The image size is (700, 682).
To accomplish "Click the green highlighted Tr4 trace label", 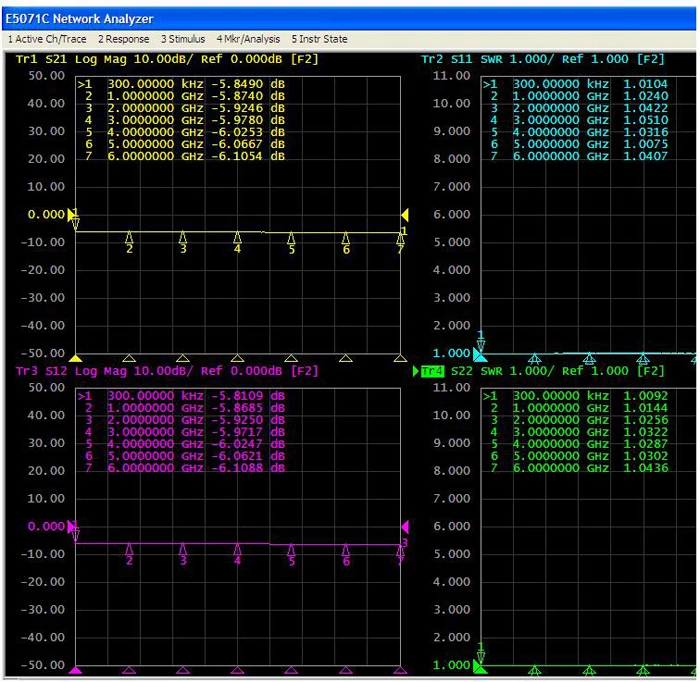I will 432,371.
